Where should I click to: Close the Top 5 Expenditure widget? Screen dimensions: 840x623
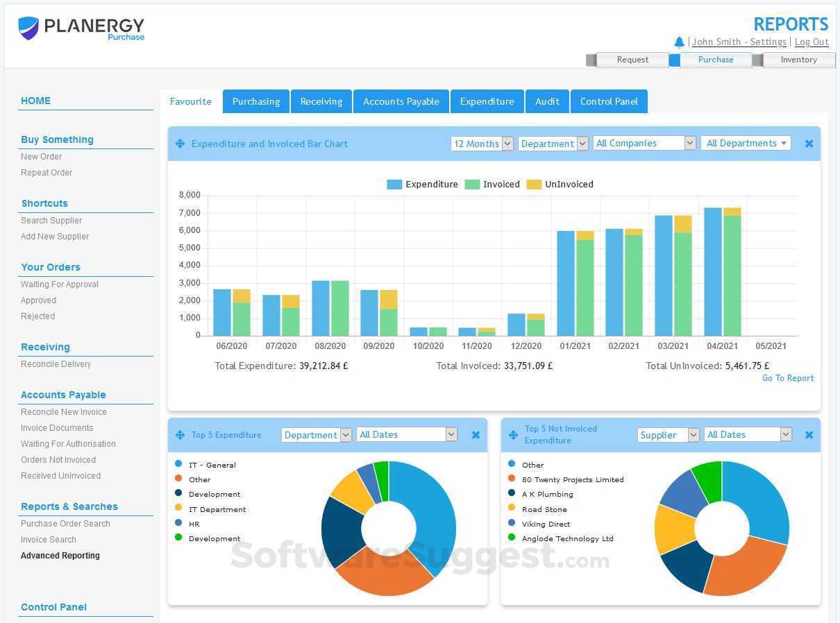point(476,435)
